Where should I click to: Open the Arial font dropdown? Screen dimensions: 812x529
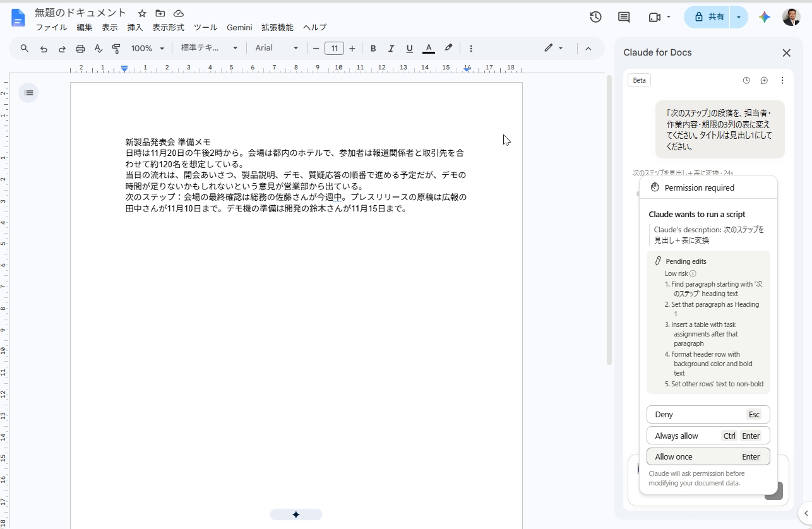tap(277, 49)
